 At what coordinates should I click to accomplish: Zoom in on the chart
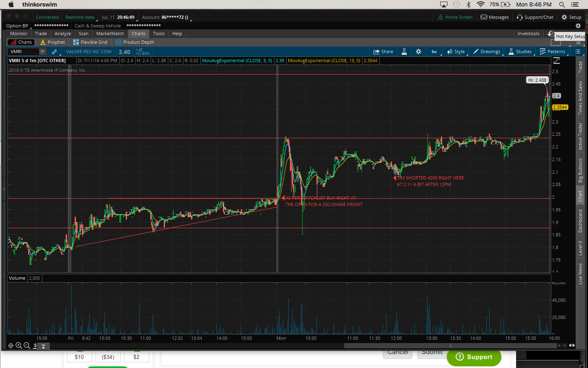click(x=19, y=346)
